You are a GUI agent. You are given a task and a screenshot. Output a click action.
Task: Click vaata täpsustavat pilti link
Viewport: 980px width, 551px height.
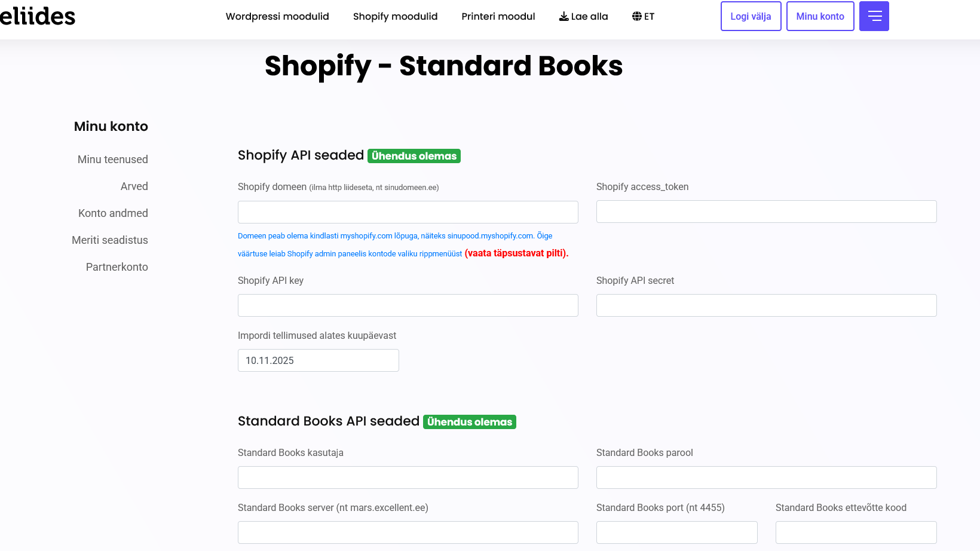[516, 253]
